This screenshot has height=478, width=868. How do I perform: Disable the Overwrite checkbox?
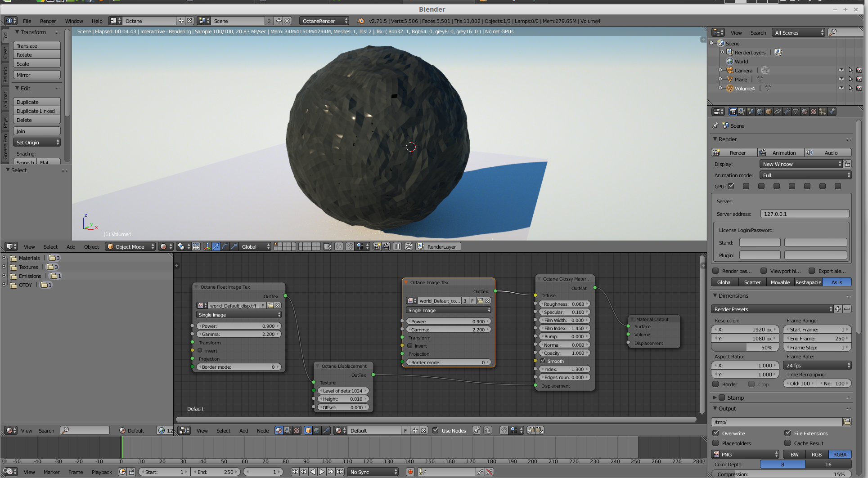(716, 433)
